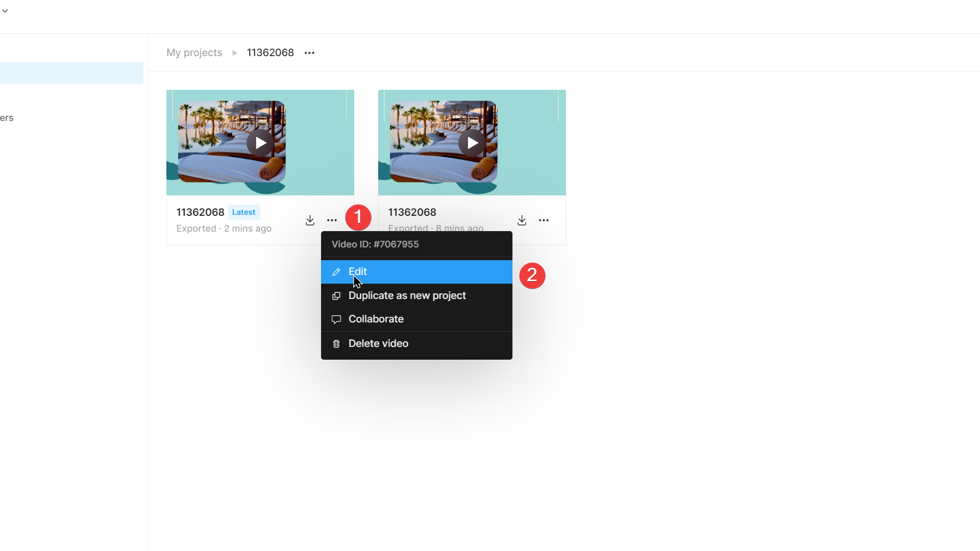Viewport: 980px width, 551px height.
Task: Open the three-dot menu on the second video card
Action: 544,220
